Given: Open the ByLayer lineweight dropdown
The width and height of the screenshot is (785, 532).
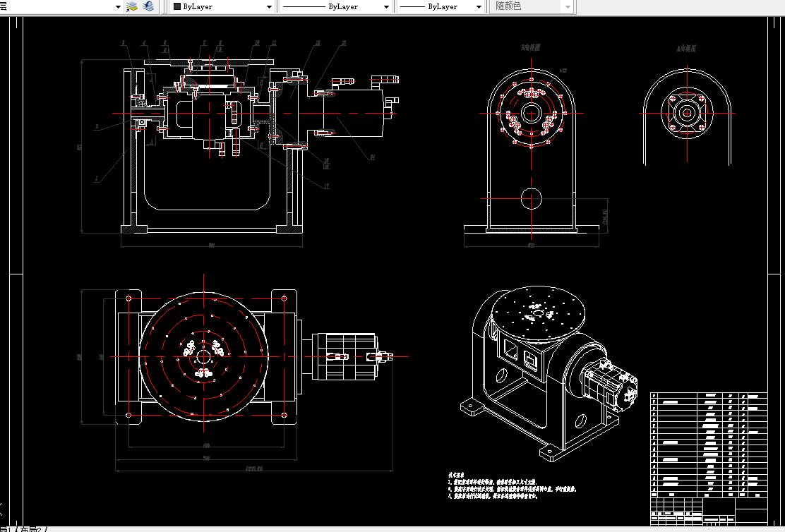Looking at the screenshot, I should click(x=441, y=7).
